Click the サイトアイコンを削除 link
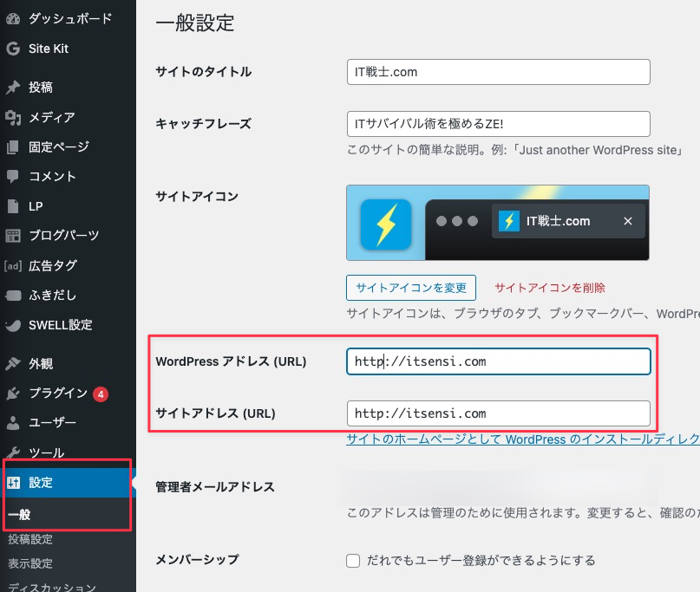700x592 pixels. (550, 288)
